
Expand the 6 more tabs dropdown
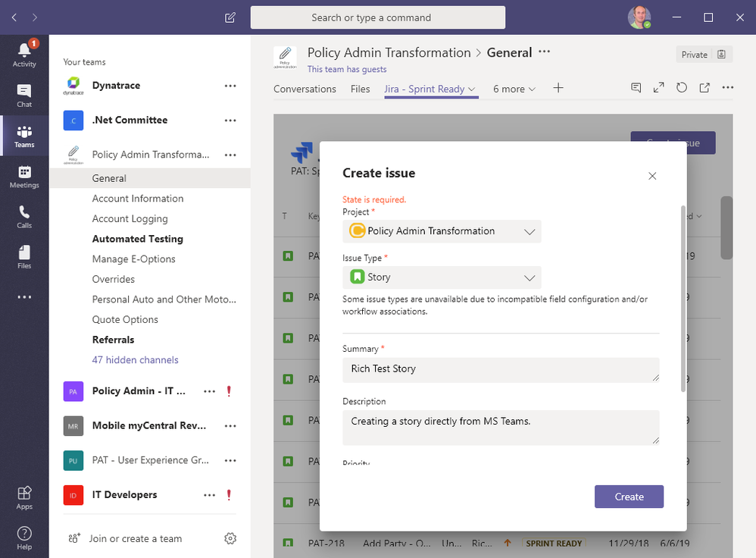point(514,89)
